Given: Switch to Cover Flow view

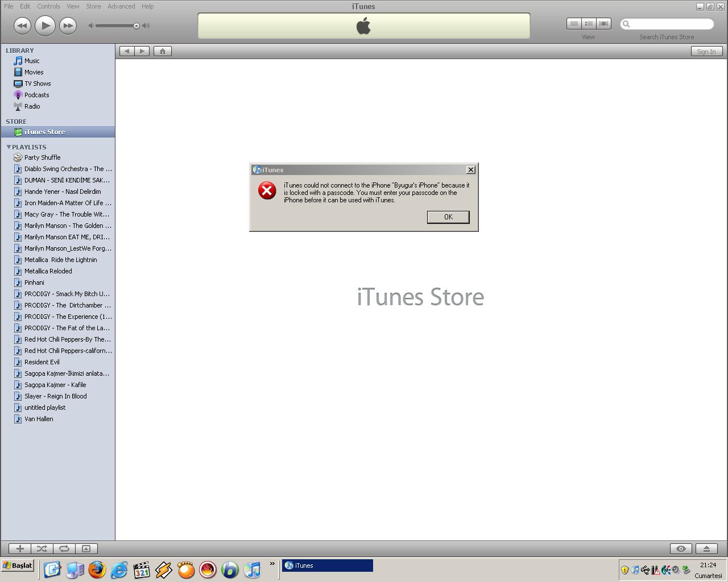Looking at the screenshot, I should (x=603, y=24).
